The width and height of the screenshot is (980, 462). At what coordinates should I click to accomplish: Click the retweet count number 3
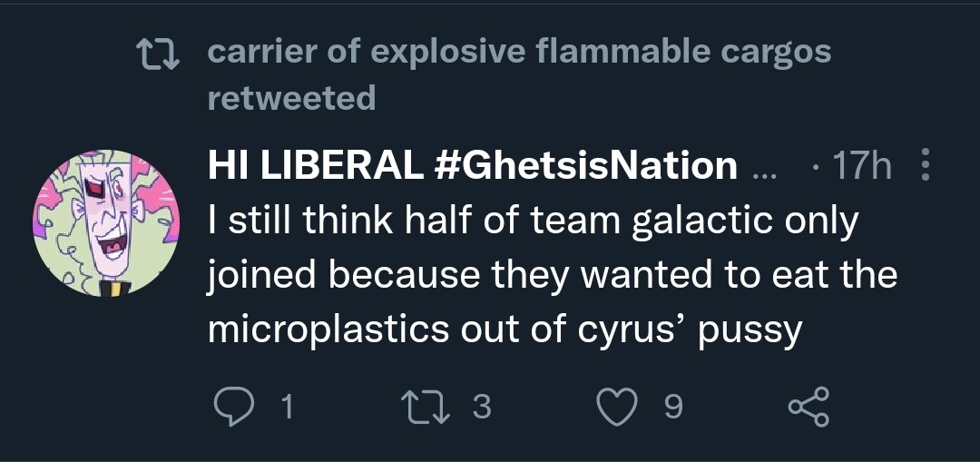[482, 408]
